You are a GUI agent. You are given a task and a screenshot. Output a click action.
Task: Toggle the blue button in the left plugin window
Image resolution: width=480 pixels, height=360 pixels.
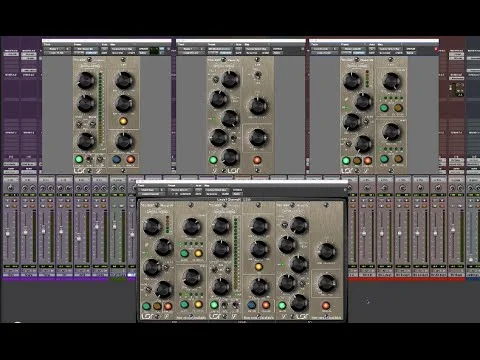tap(116, 160)
